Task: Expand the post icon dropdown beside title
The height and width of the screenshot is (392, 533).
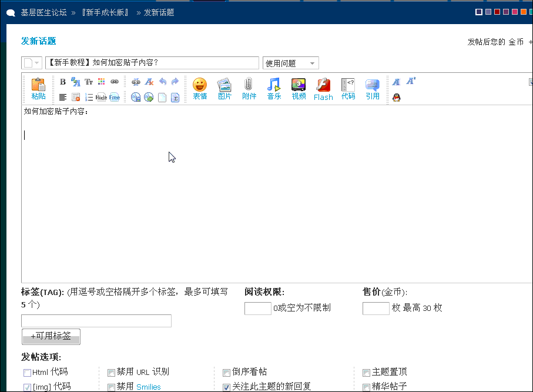Action: tap(32, 63)
